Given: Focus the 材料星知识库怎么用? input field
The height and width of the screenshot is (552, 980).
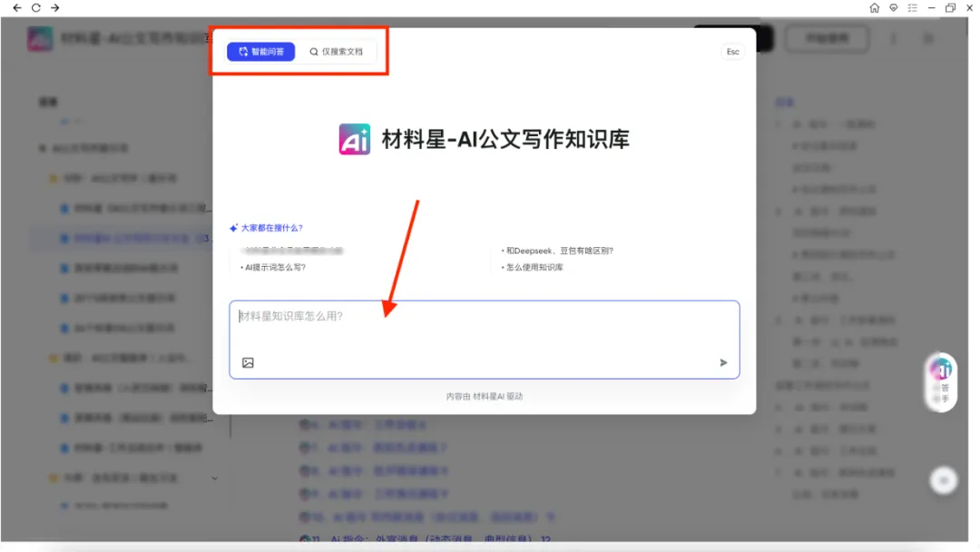Looking at the screenshot, I should (485, 340).
